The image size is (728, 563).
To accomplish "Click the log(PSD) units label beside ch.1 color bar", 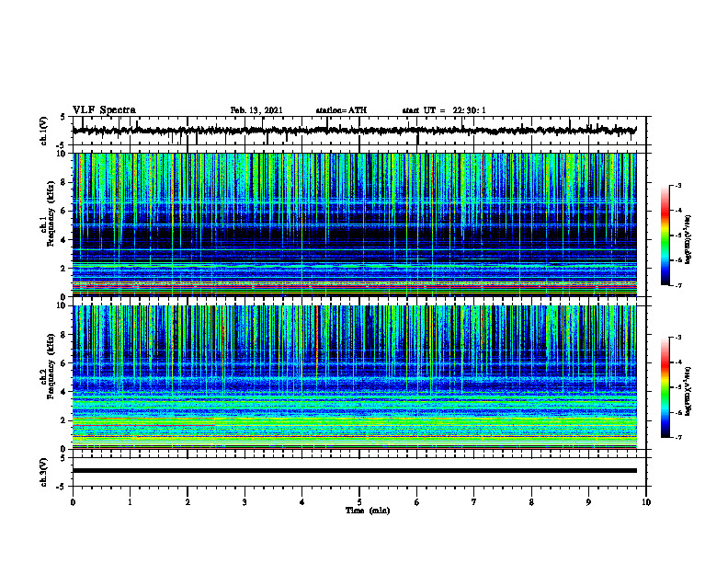I will pyautogui.click(x=688, y=240).
